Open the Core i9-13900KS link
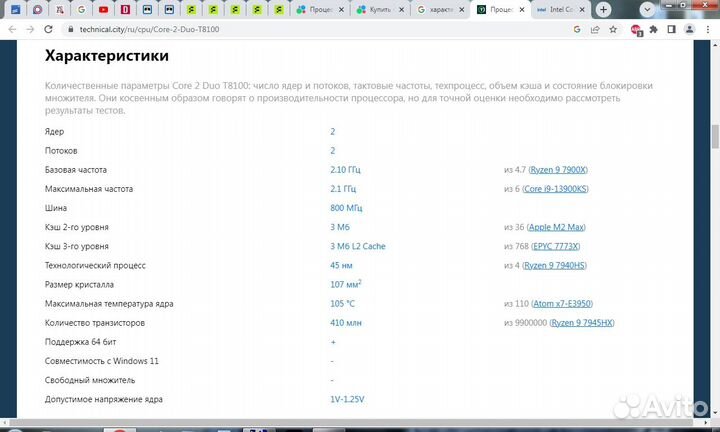This screenshot has height=432, width=720. click(556, 189)
